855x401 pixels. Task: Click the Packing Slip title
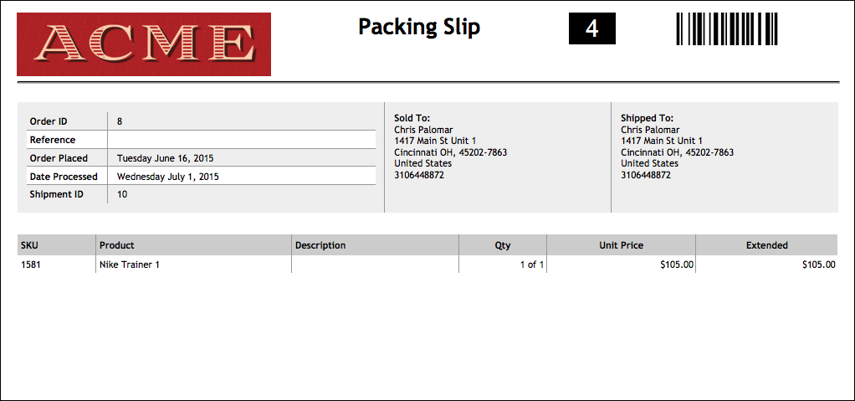click(x=419, y=26)
